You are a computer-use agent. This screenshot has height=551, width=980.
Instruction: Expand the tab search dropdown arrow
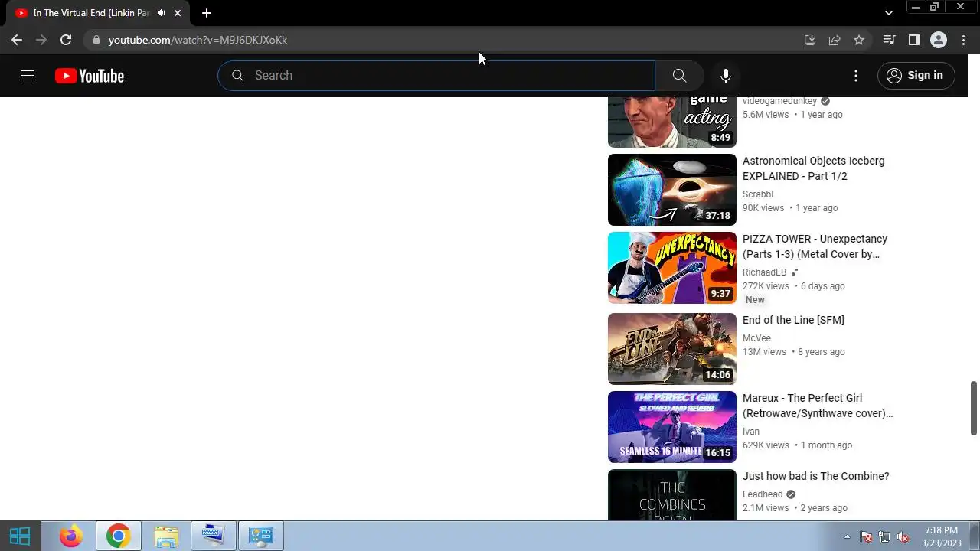[888, 13]
